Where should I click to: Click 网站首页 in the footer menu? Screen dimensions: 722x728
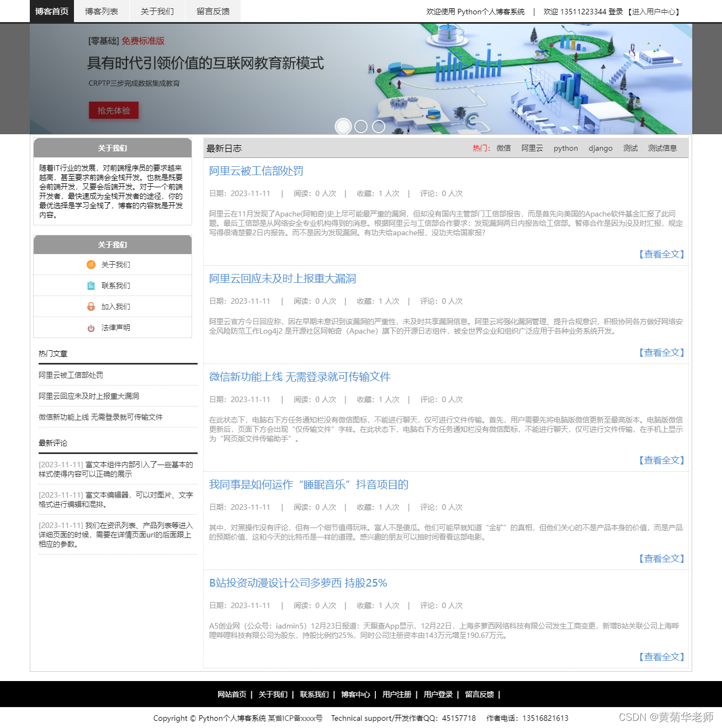232,694
